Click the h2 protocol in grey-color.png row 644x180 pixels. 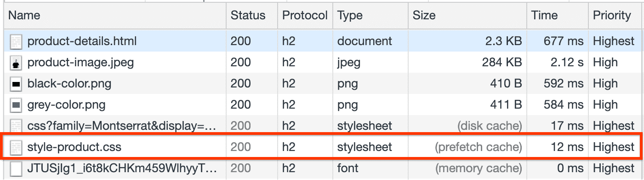[289, 105]
